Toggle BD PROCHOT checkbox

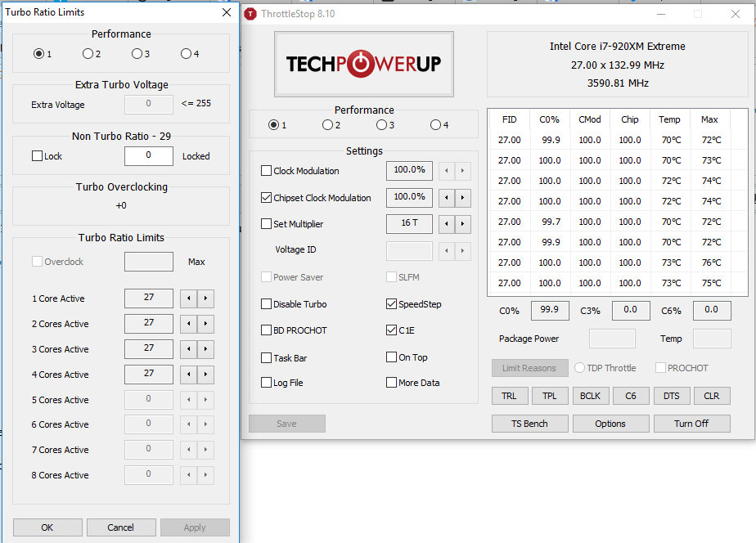[266, 330]
